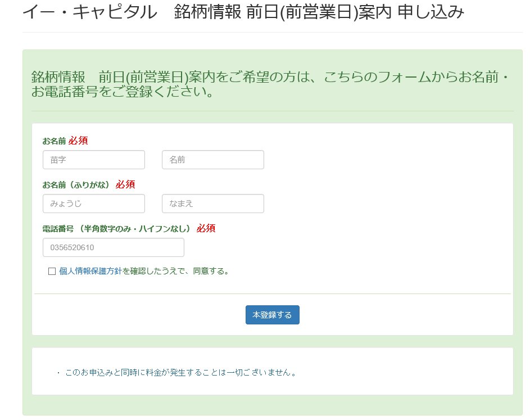
Task: Click the 名前 given name input field
Action: pos(213,160)
